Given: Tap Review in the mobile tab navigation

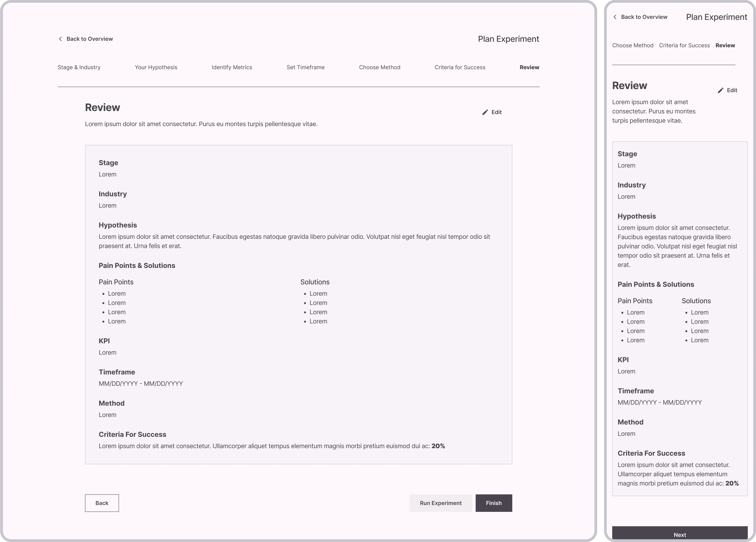Looking at the screenshot, I should (725, 45).
